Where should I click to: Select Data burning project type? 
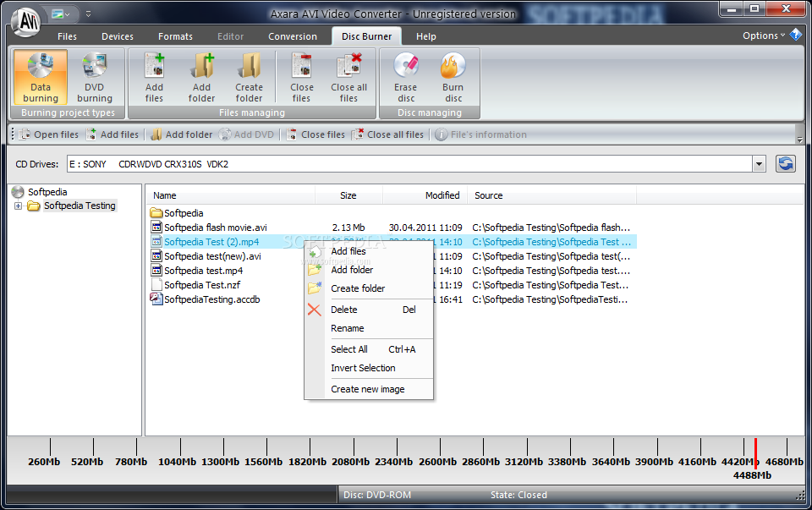click(x=41, y=77)
